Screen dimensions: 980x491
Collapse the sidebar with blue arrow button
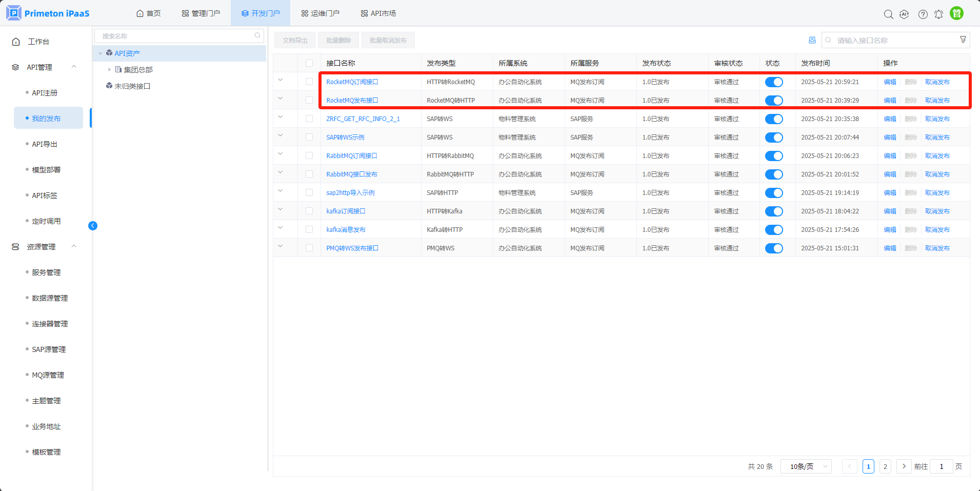coord(93,226)
